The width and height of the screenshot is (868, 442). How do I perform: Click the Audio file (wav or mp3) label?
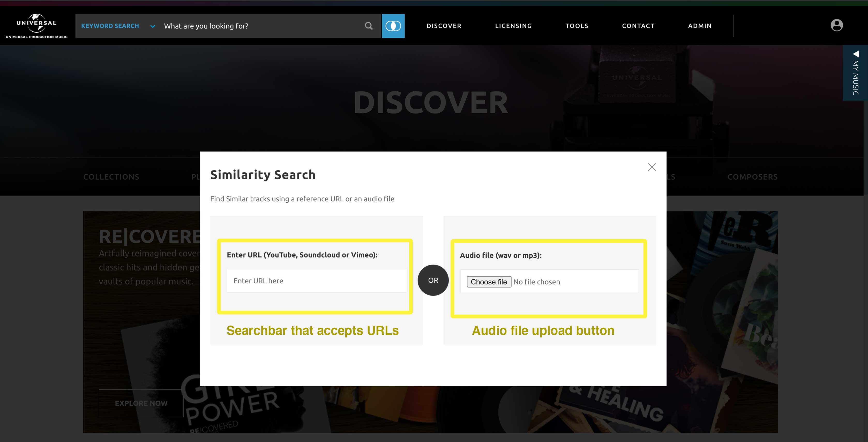500,255
